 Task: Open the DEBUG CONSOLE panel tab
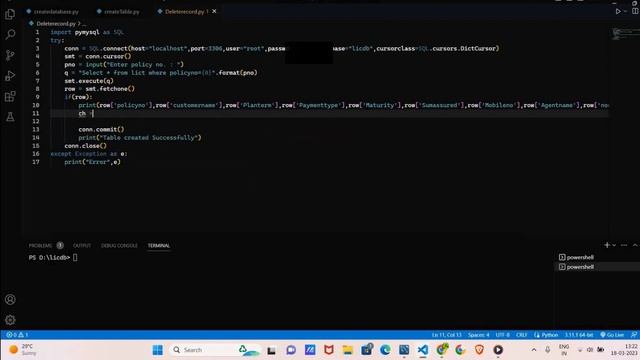[119, 245]
